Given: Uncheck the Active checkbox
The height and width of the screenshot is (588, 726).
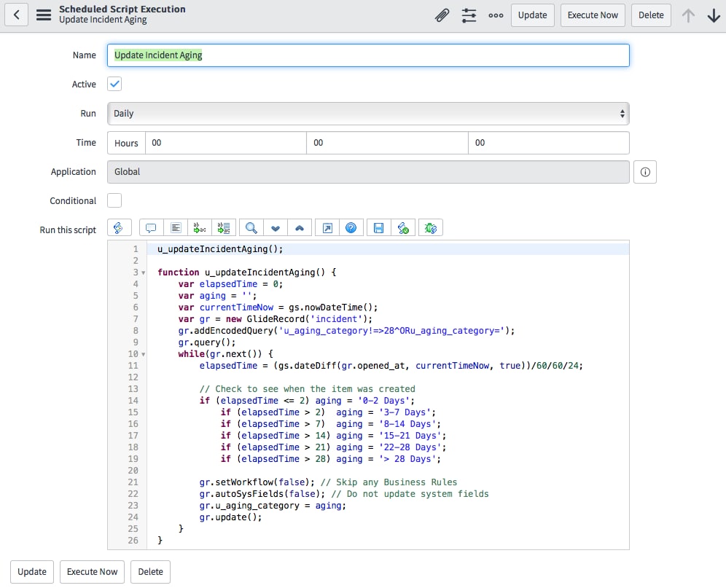Looking at the screenshot, I should 114,84.
